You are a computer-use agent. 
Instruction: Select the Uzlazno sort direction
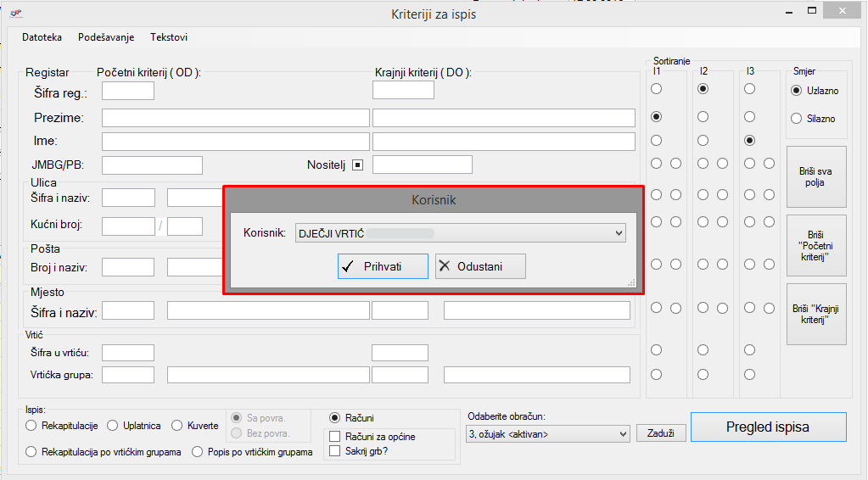click(x=796, y=91)
